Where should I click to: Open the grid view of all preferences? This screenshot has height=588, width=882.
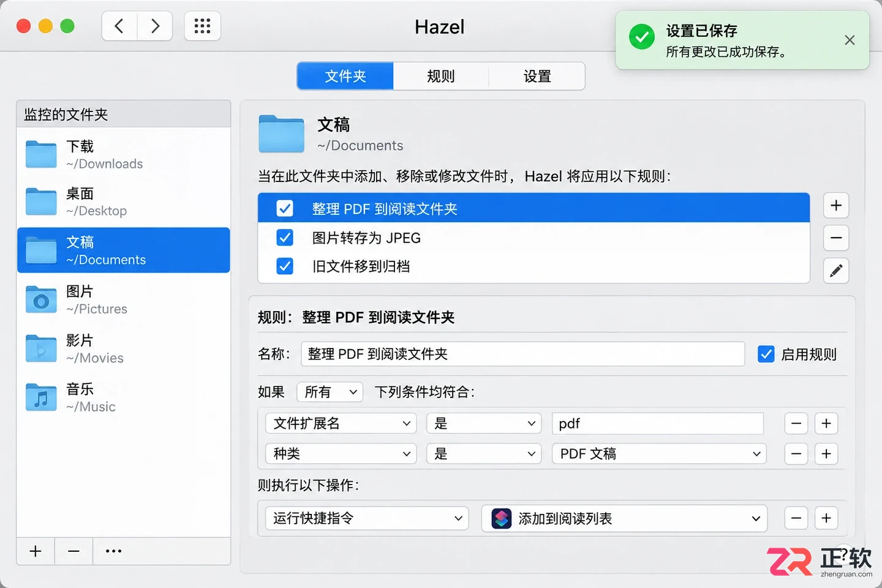pyautogui.click(x=202, y=26)
